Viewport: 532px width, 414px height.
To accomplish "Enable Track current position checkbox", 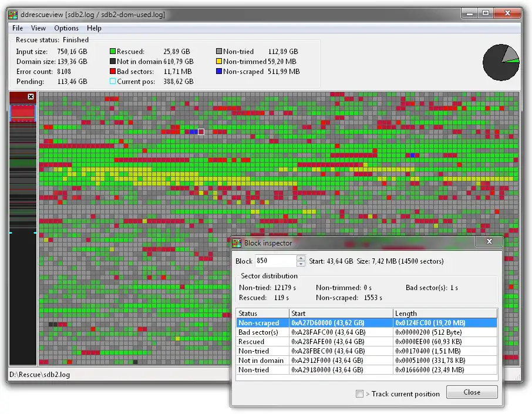I will pos(359,394).
